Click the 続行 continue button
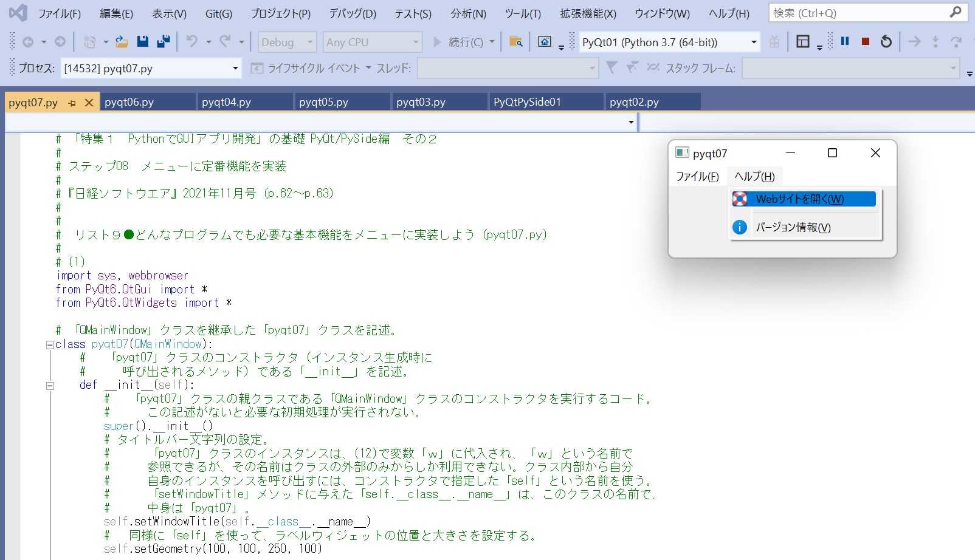 pos(464,41)
